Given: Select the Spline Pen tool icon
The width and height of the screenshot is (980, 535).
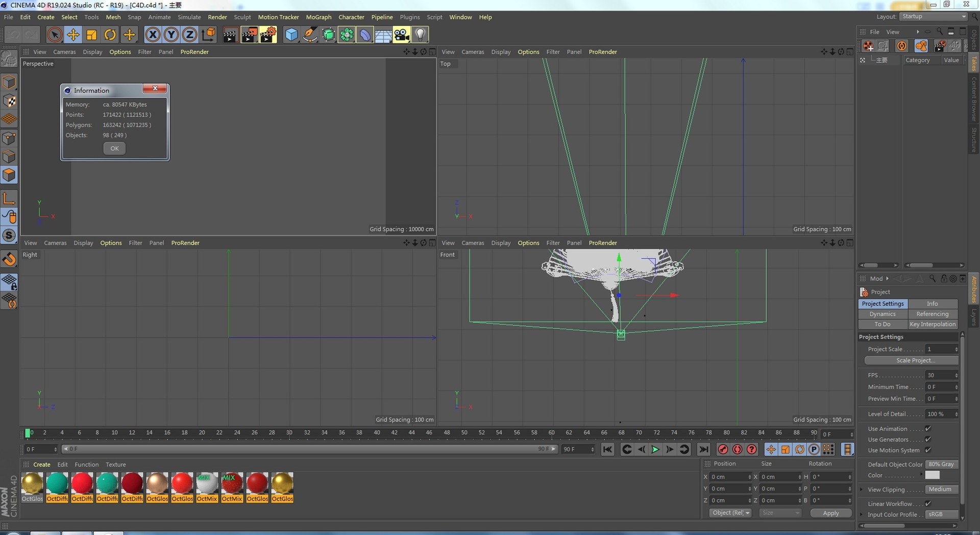Looking at the screenshot, I should (309, 35).
